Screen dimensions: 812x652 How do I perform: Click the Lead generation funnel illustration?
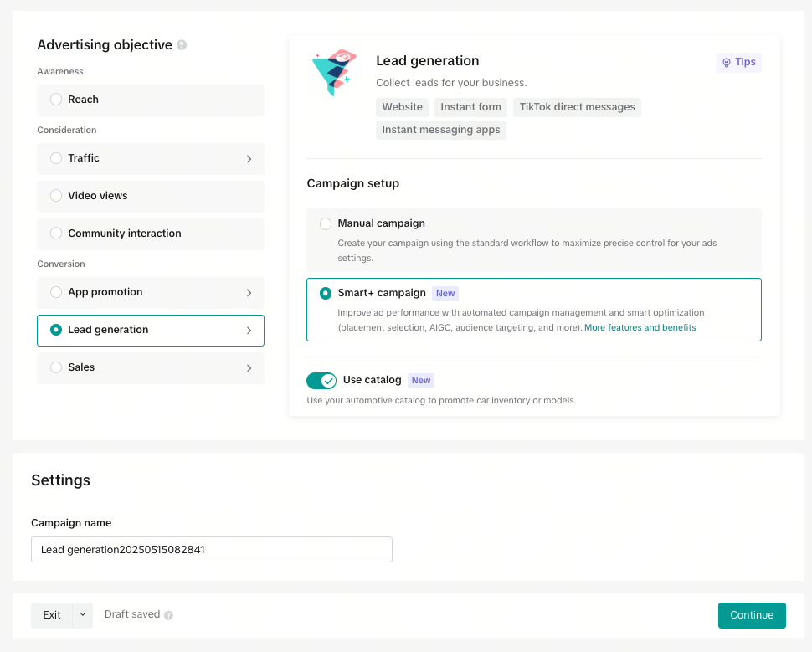(x=335, y=72)
